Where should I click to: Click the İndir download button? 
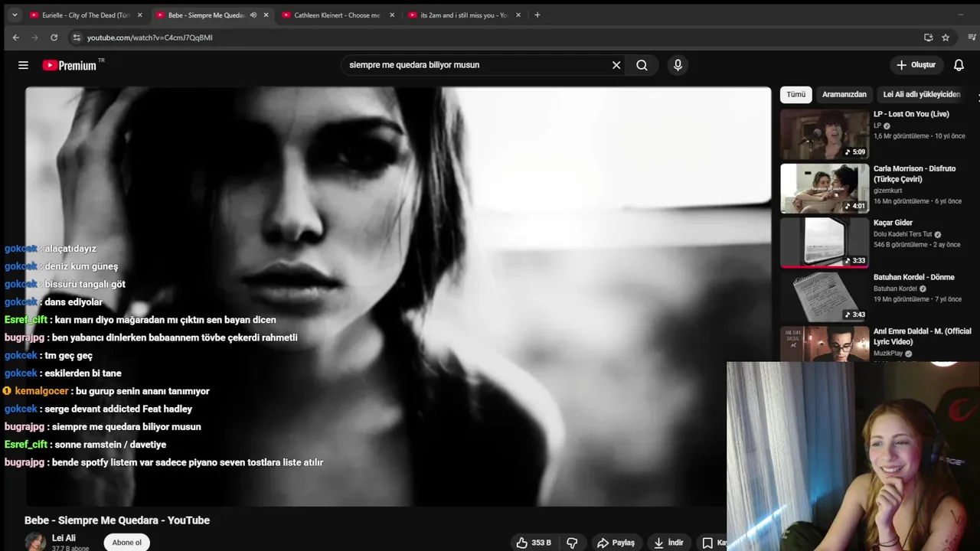click(x=668, y=543)
